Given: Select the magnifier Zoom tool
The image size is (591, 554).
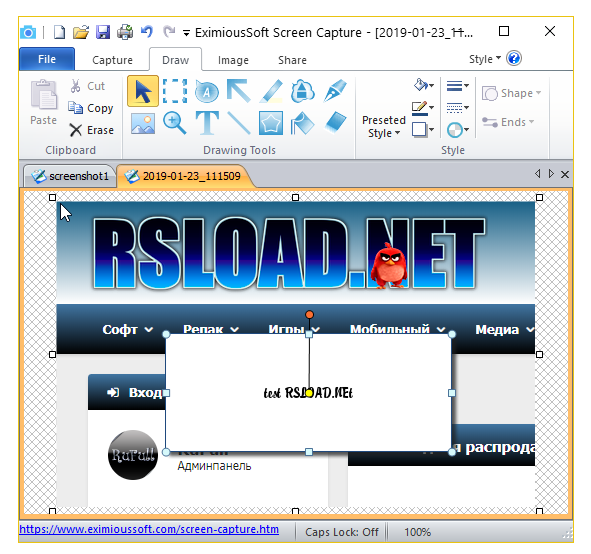Looking at the screenshot, I should pos(175,123).
